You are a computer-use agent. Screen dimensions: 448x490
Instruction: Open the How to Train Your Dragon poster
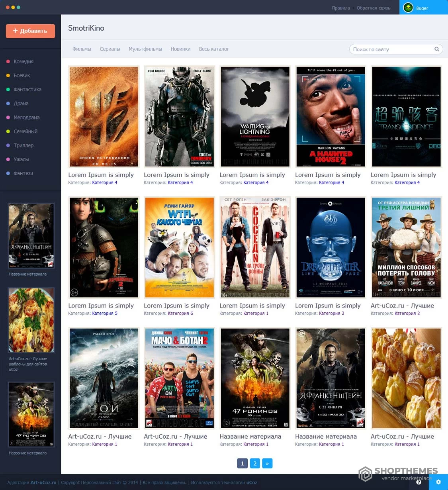click(x=104, y=247)
